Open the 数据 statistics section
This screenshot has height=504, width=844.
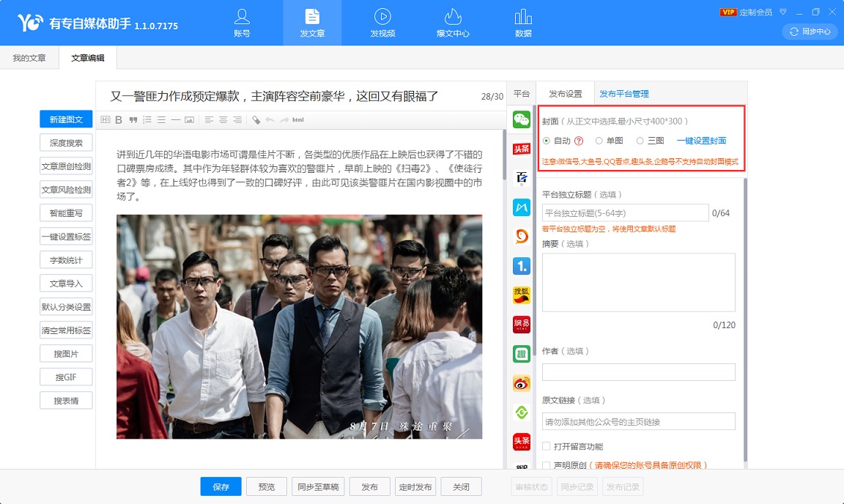coord(522,23)
